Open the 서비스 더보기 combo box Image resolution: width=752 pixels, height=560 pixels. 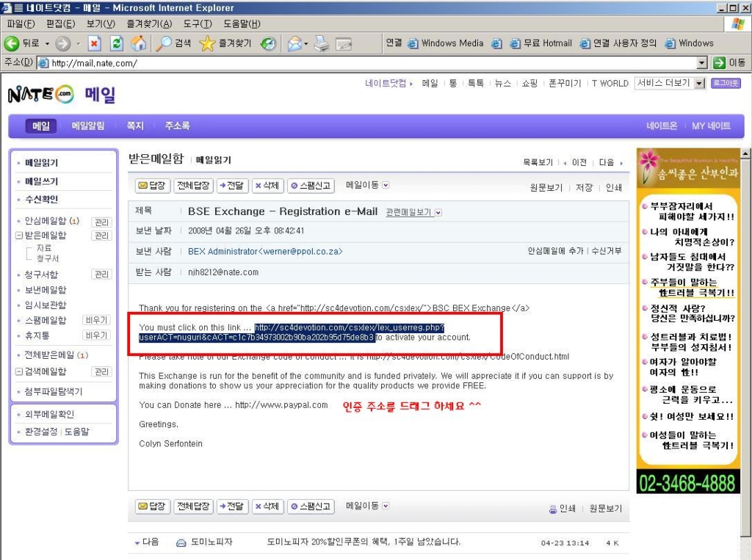670,84
